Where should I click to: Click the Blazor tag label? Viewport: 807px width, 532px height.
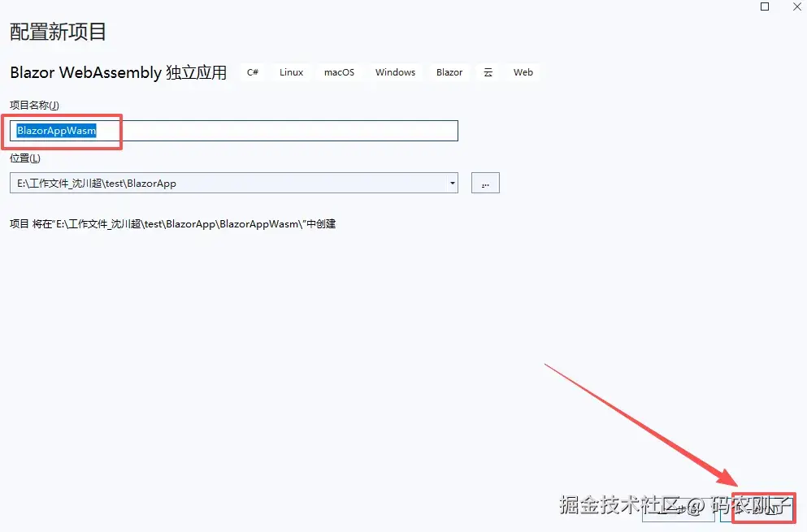coord(449,72)
